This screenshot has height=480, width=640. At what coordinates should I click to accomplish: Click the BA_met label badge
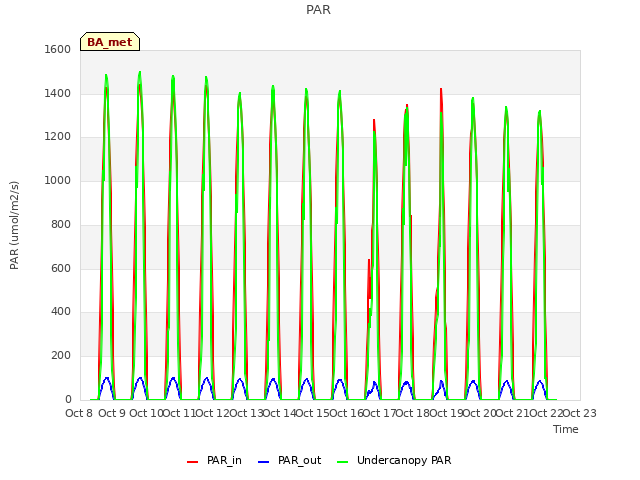tap(110, 42)
